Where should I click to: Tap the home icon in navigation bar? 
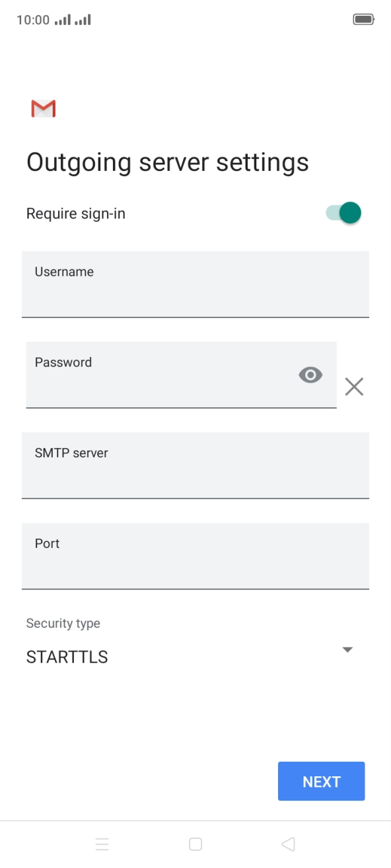pos(196,844)
